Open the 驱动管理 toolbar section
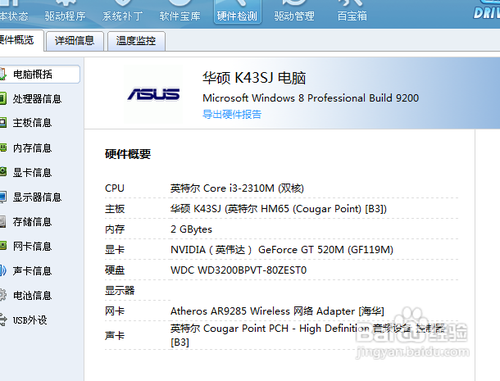The height and width of the screenshot is (381, 500). [294, 12]
